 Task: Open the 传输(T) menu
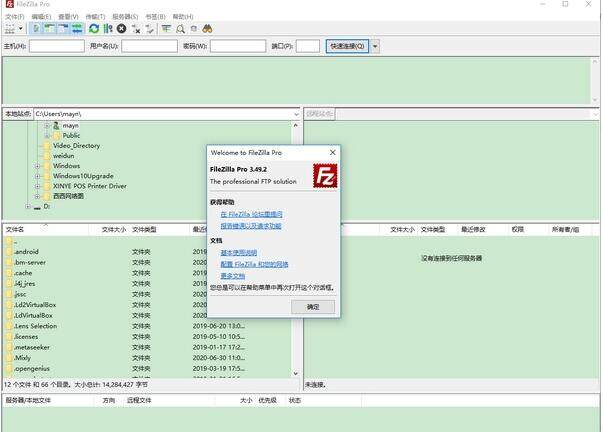coord(95,17)
